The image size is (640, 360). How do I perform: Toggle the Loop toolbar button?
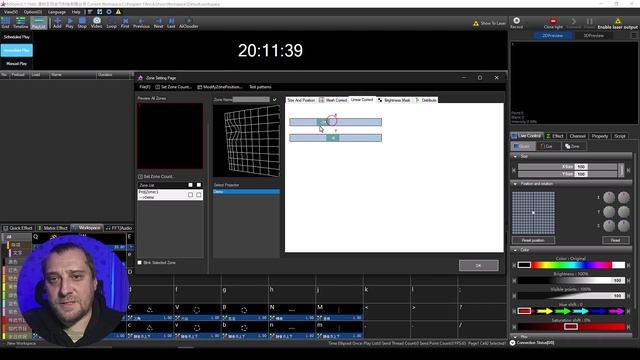coord(111,22)
